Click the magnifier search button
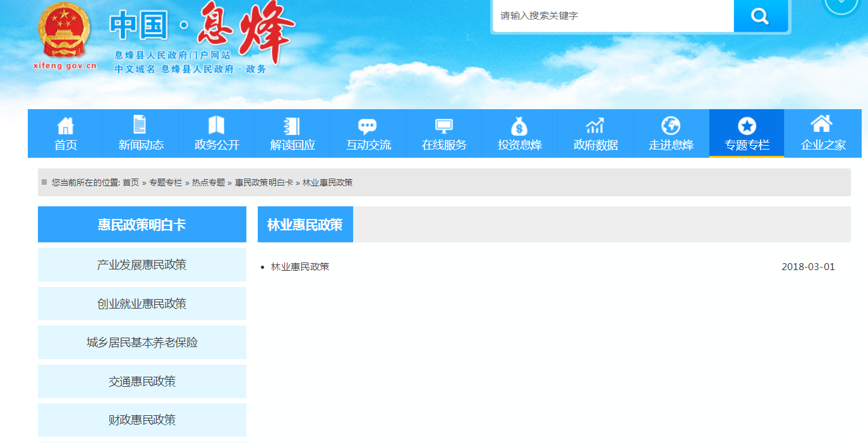 click(x=760, y=16)
